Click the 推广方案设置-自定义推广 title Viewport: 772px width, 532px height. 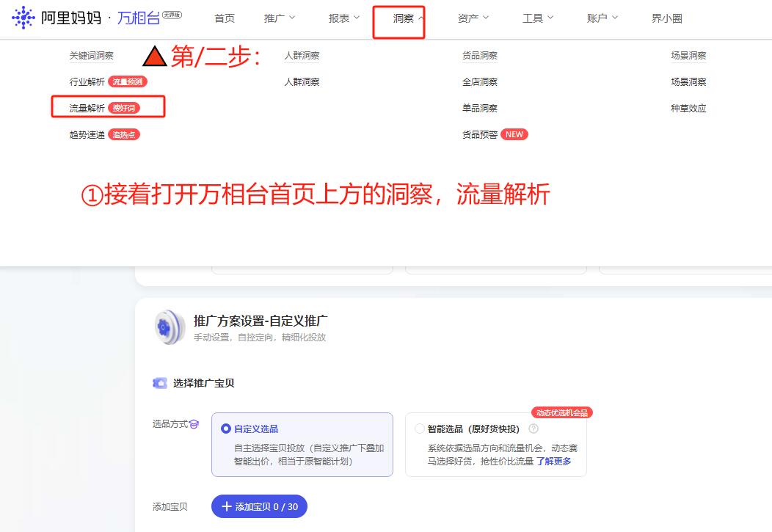[x=261, y=321]
